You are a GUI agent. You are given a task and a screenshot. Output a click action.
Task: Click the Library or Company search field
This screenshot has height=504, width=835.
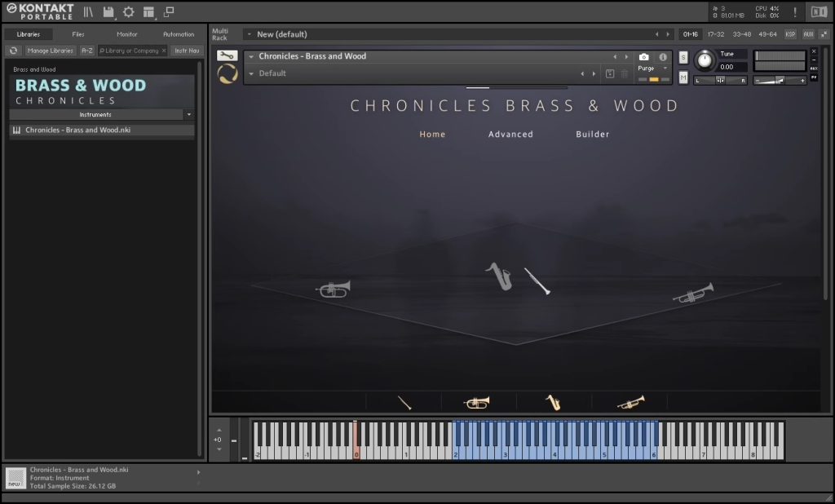pos(129,51)
